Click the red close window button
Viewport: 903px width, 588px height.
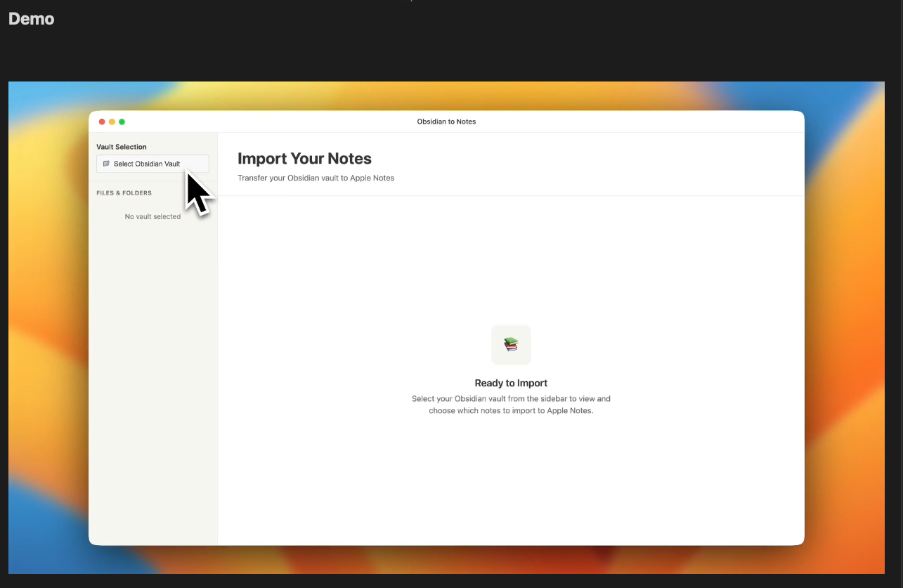(x=102, y=122)
